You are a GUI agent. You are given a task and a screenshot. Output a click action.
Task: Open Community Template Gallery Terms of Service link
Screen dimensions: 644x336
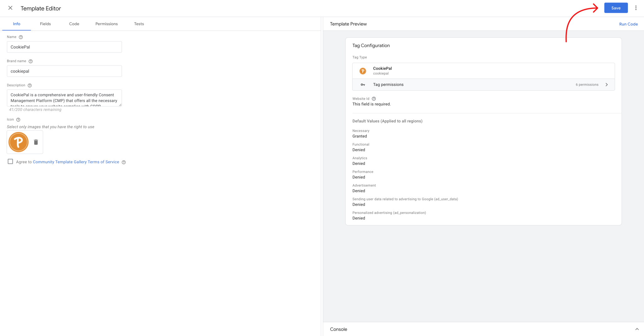click(76, 162)
